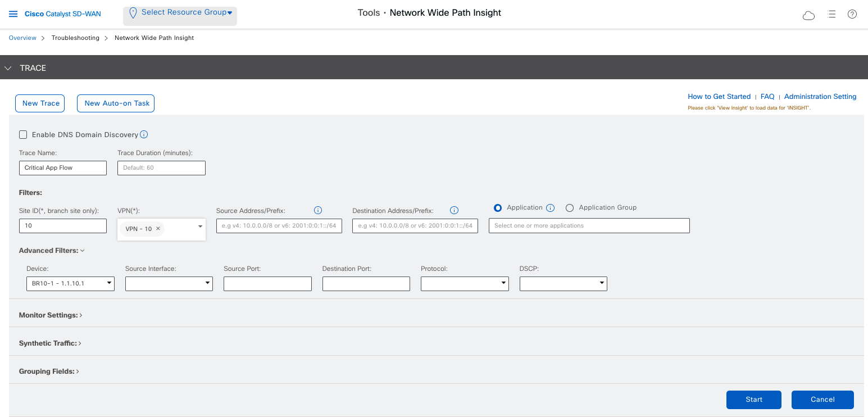The width and height of the screenshot is (868, 417).
Task: Remove the VPN - 10 tag
Action: 158,229
